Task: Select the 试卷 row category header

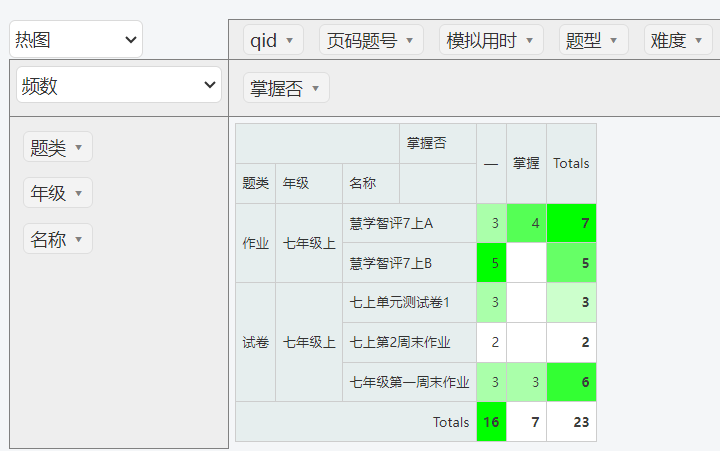Action: pyautogui.click(x=255, y=342)
